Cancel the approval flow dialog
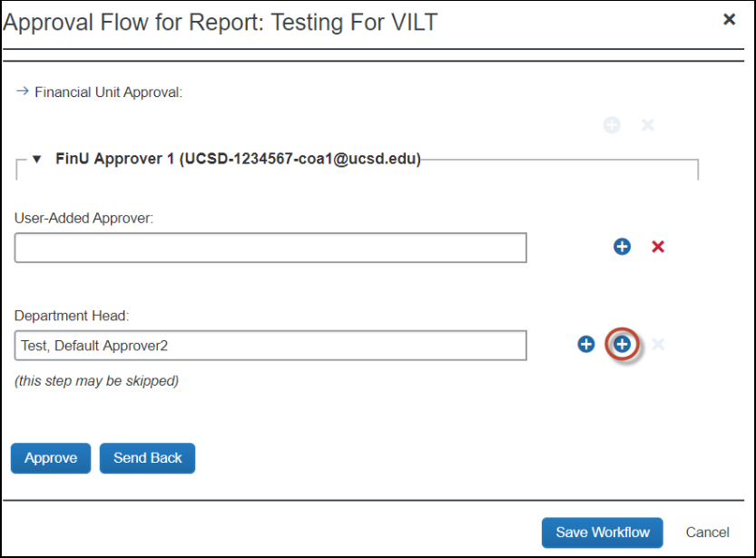The height and width of the screenshot is (558, 756). [707, 533]
